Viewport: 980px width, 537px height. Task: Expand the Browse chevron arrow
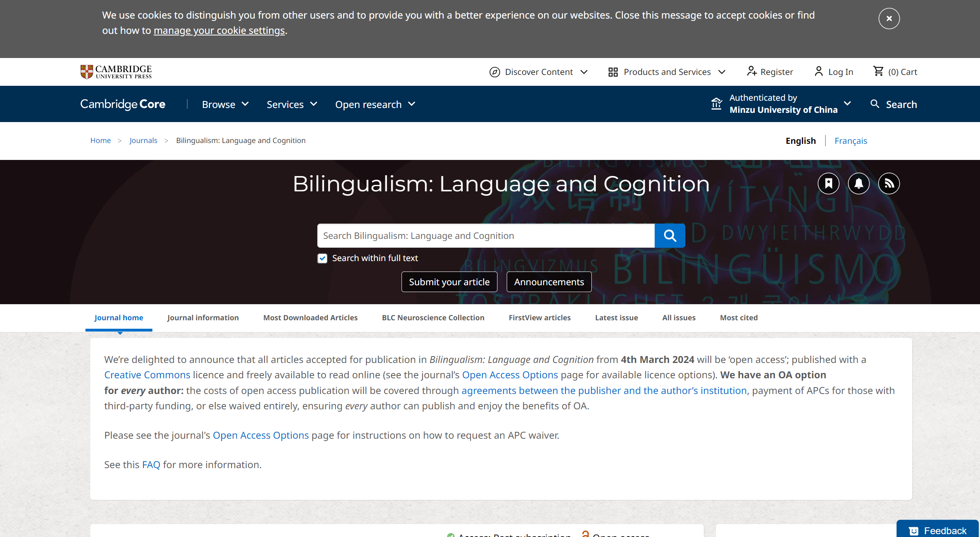tap(245, 104)
